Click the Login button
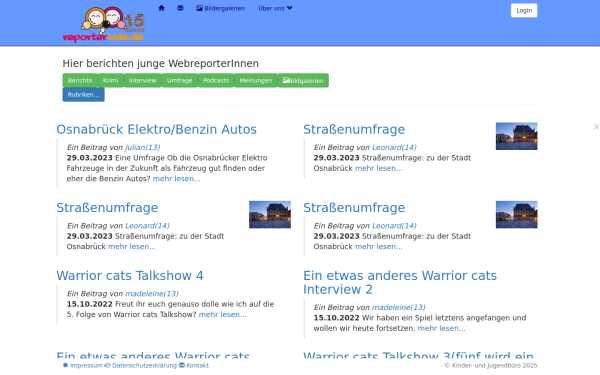The height and width of the screenshot is (375, 600). coord(524,10)
